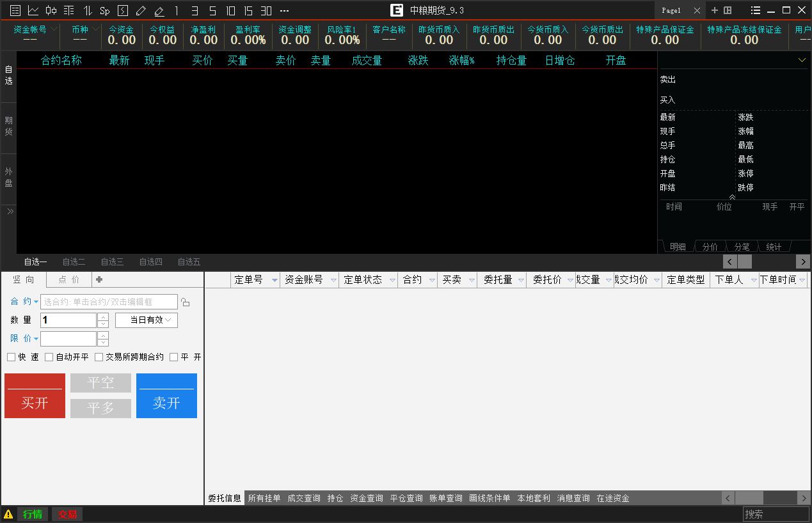Select the candlestick chart icon
This screenshot has width=812, height=523.
click(x=51, y=10)
